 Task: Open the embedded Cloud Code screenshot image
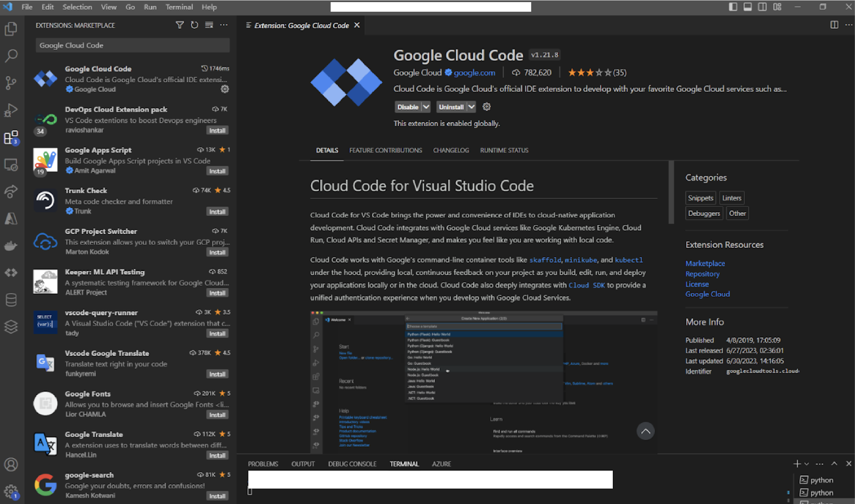[484, 382]
